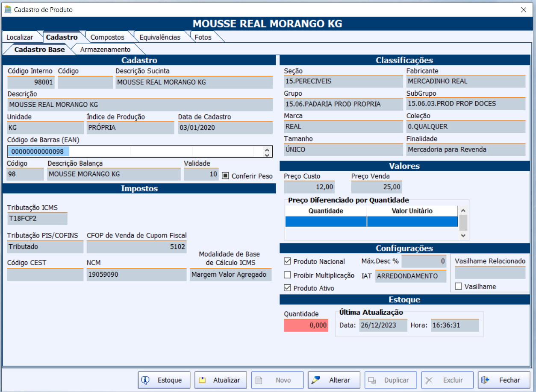Click the Duplicar copy icon
Screen dimensions: 536x392
tap(372, 380)
